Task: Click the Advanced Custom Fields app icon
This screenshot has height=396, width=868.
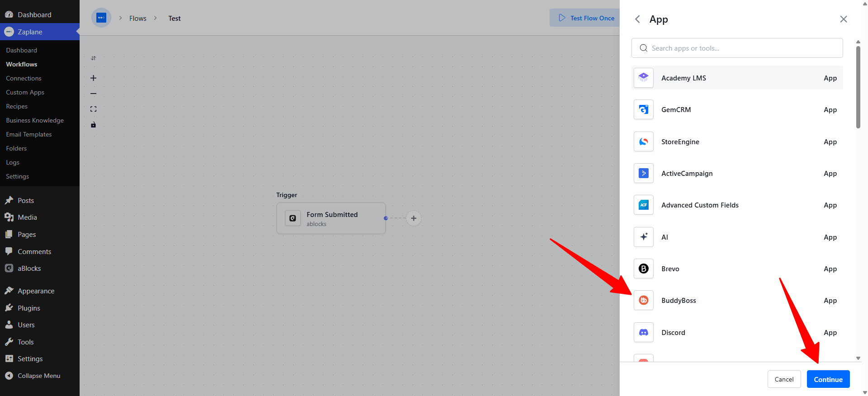Action: pyautogui.click(x=644, y=205)
